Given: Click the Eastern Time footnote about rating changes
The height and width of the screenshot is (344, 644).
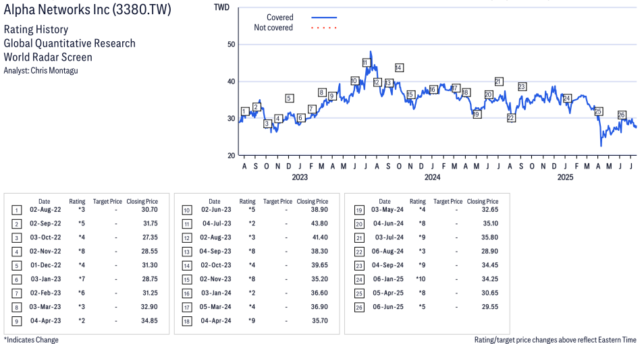Looking at the screenshot, I should (556, 340).
